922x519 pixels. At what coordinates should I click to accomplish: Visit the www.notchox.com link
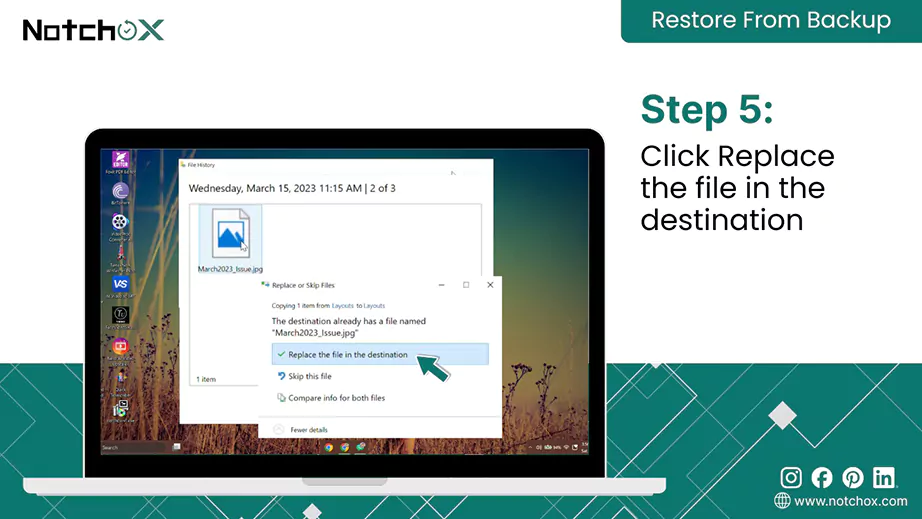click(x=851, y=501)
